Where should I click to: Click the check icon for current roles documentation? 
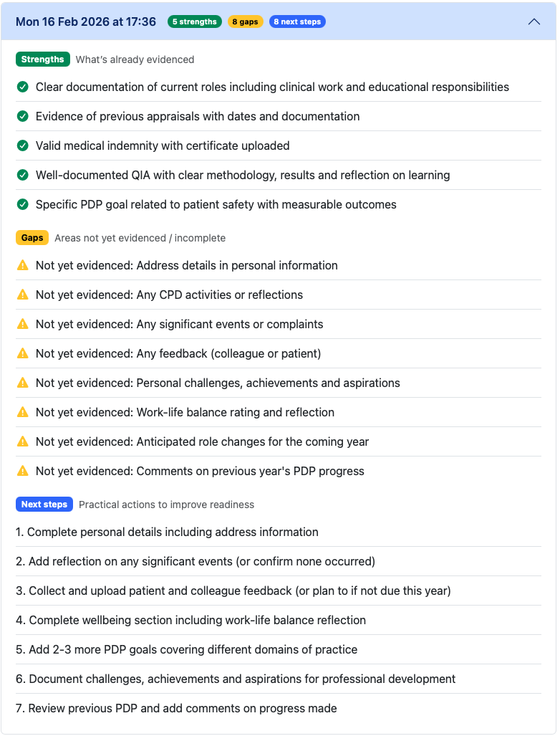(x=23, y=87)
